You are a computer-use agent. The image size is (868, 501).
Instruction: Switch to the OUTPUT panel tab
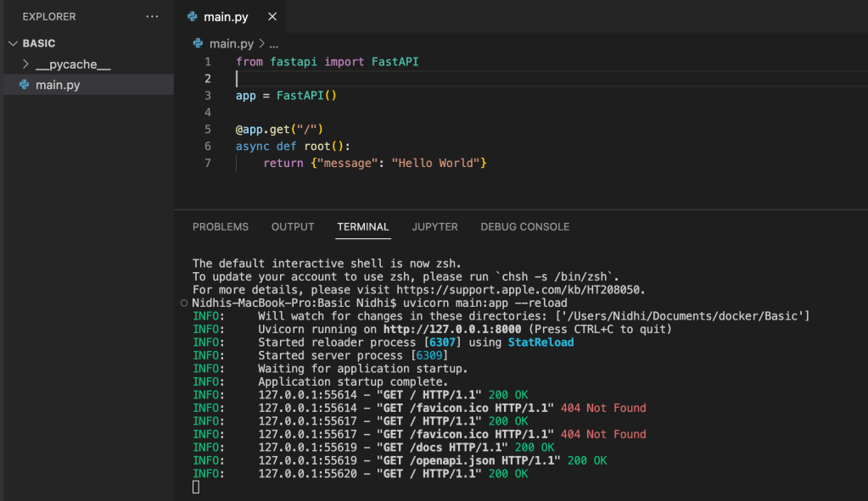click(x=293, y=227)
